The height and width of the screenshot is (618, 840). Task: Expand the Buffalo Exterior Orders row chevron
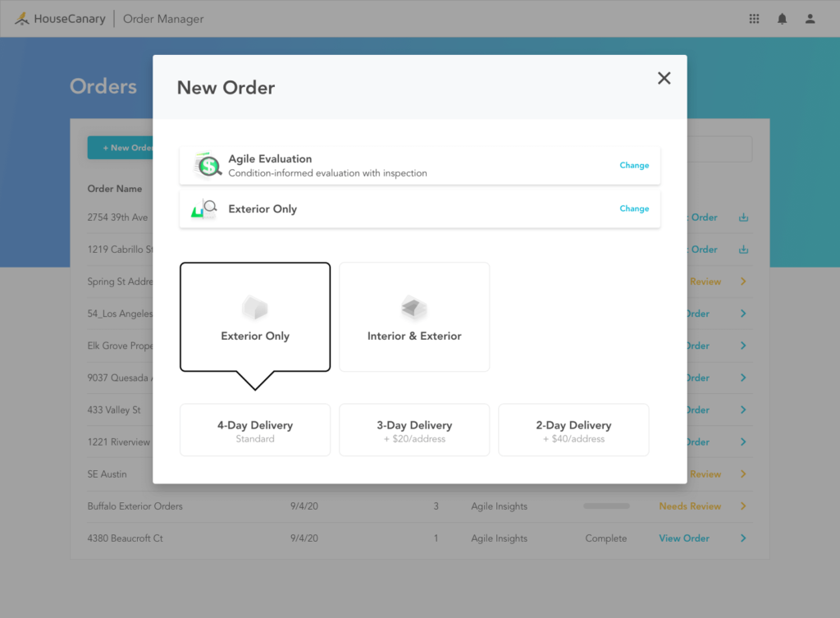[x=743, y=506]
